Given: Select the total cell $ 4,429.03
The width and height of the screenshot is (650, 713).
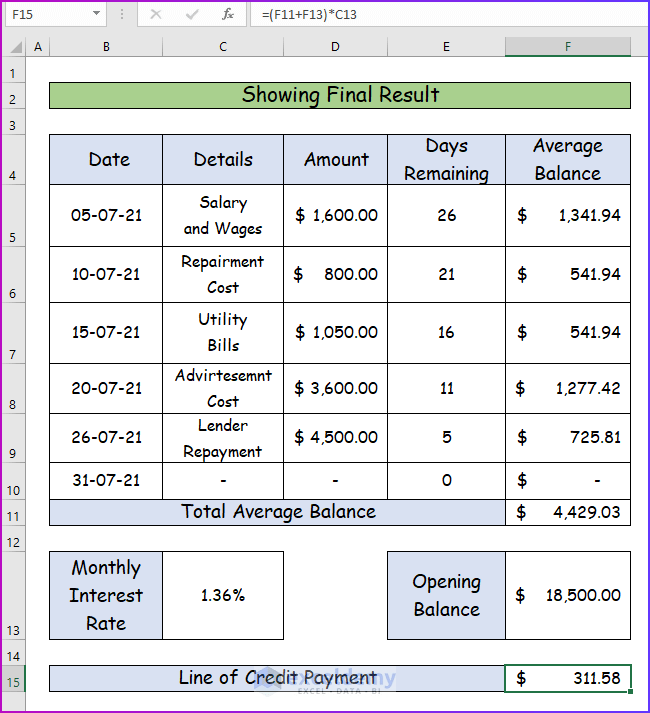Looking at the screenshot, I should point(568,512).
